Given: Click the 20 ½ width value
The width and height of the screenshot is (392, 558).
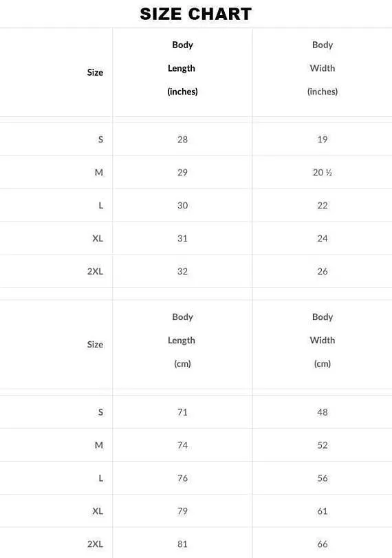Looking at the screenshot, I should tap(323, 173).
